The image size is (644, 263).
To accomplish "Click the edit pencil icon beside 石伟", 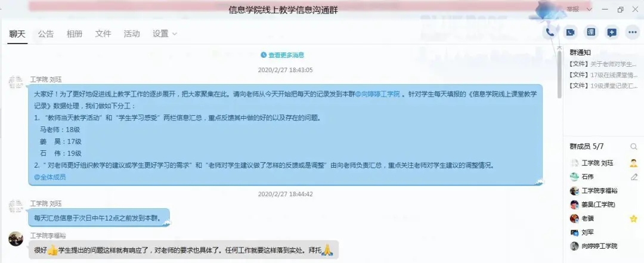I will (x=634, y=177).
